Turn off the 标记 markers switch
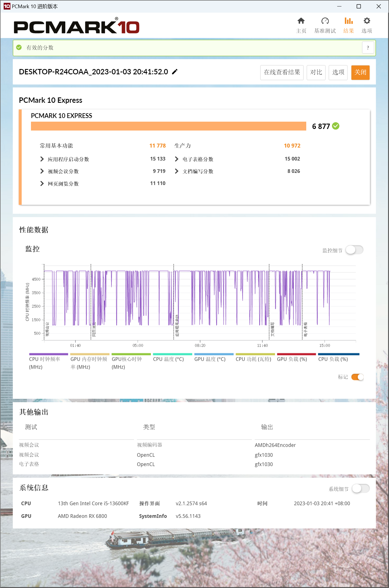Viewport: 389px width, 588px height. coord(357,377)
